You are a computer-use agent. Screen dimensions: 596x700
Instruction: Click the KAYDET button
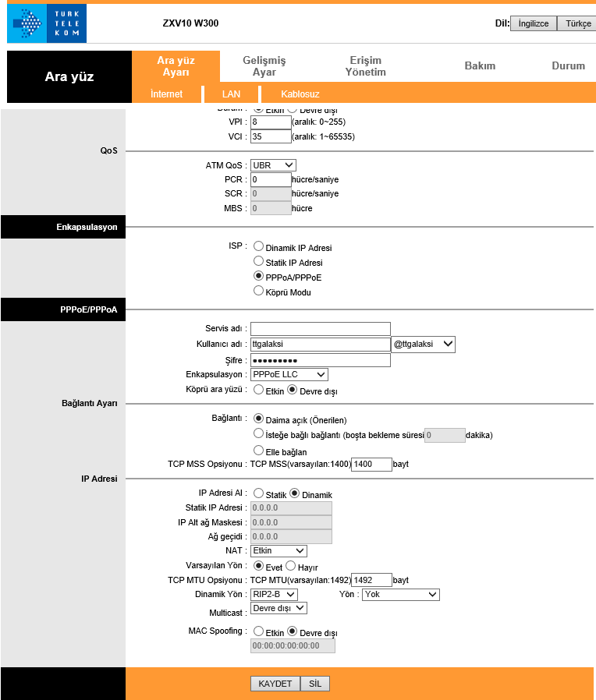pos(275,684)
